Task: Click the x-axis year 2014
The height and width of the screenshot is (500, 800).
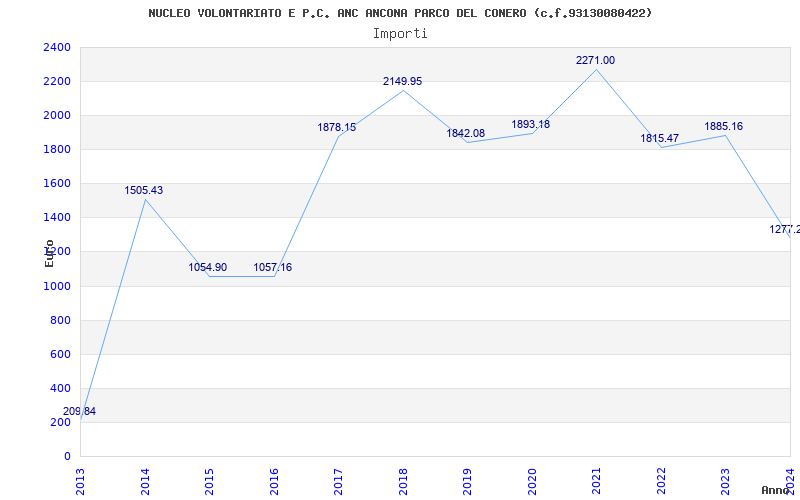Action: click(x=145, y=481)
